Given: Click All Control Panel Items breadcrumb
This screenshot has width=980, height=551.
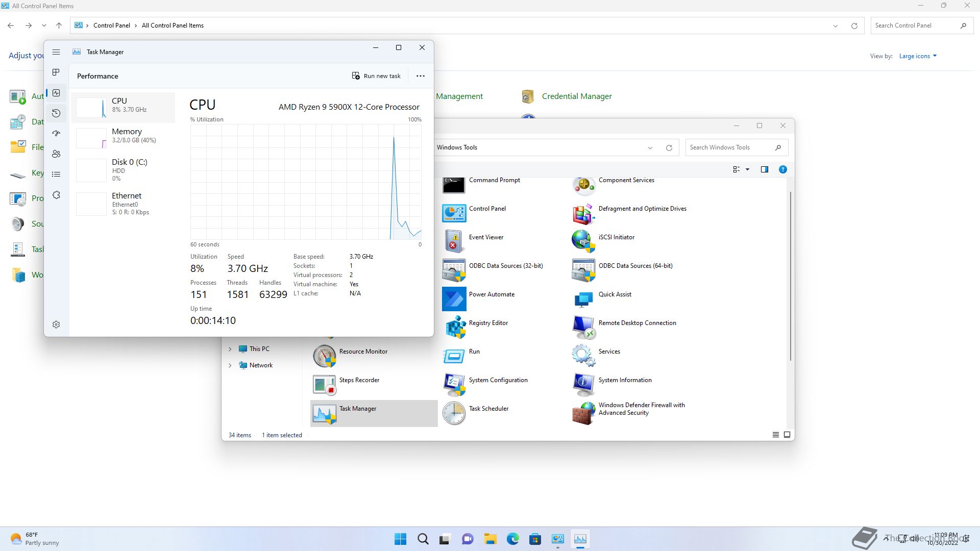Looking at the screenshot, I should pyautogui.click(x=173, y=26).
